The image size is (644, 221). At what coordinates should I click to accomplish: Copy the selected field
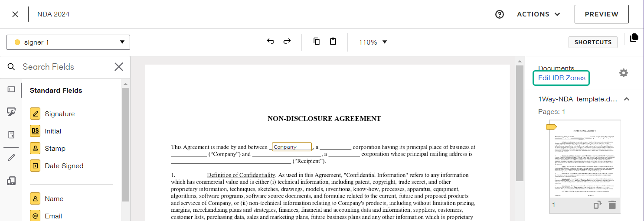coord(317,41)
